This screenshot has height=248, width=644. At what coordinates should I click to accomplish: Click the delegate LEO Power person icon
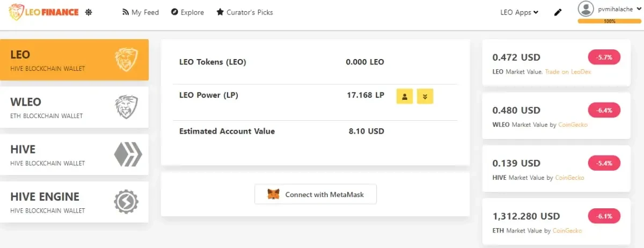pos(405,97)
